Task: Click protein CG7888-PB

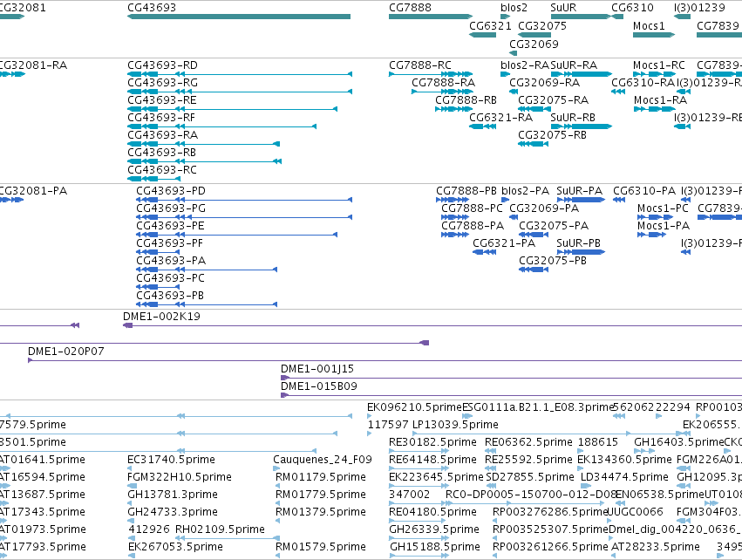Action: (x=466, y=191)
